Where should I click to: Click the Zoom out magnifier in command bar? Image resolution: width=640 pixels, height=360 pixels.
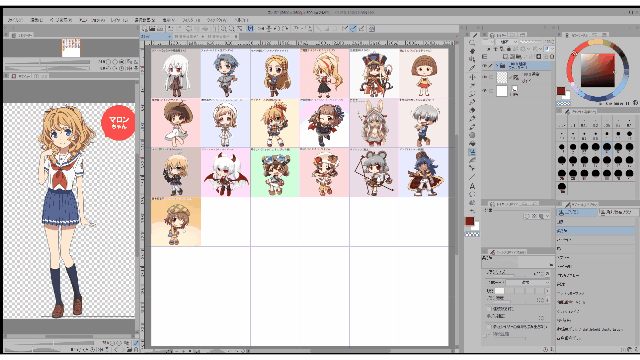click(231, 29)
